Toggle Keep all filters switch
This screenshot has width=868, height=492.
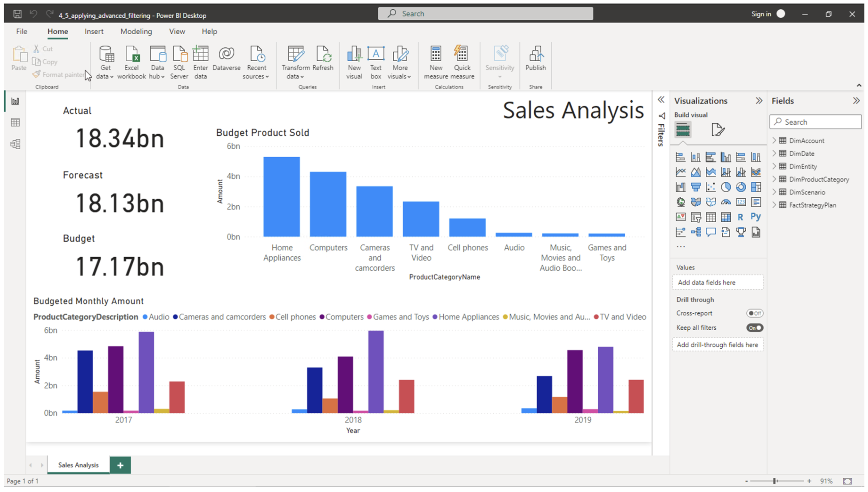(x=755, y=328)
